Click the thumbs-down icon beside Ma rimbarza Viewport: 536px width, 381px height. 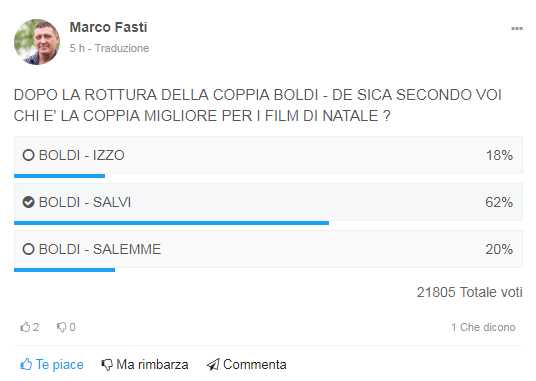(107, 365)
